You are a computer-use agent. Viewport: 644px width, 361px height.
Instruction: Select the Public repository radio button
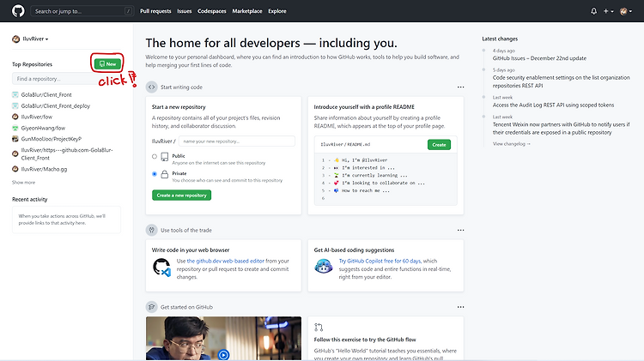(x=155, y=156)
